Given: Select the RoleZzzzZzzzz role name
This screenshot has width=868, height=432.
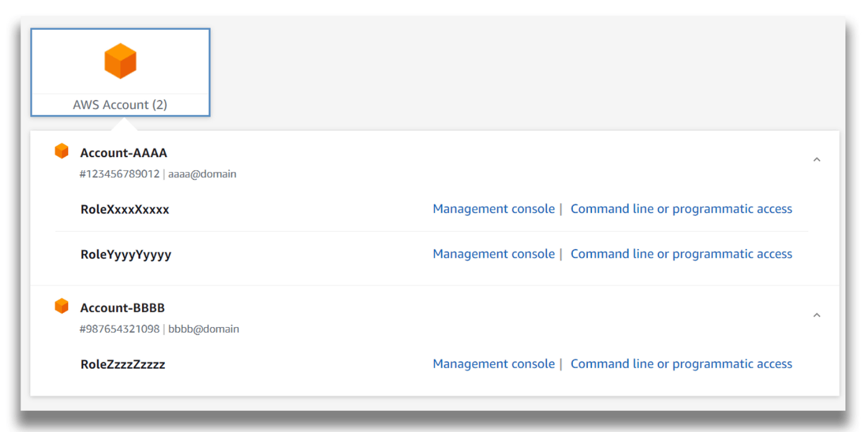Looking at the screenshot, I should click(x=123, y=365).
